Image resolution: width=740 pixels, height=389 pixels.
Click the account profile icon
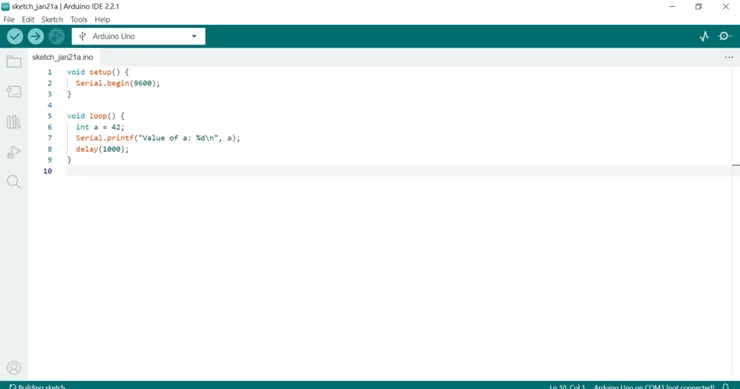click(14, 368)
